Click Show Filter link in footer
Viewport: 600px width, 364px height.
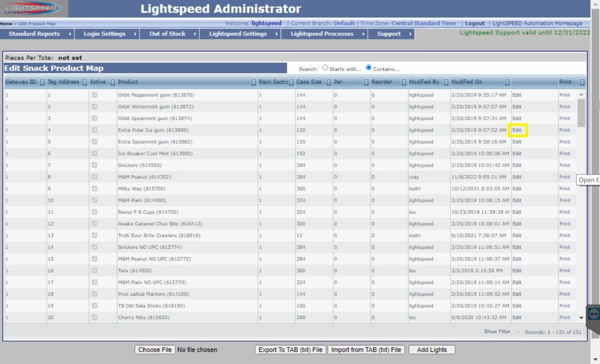coord(497,332)
